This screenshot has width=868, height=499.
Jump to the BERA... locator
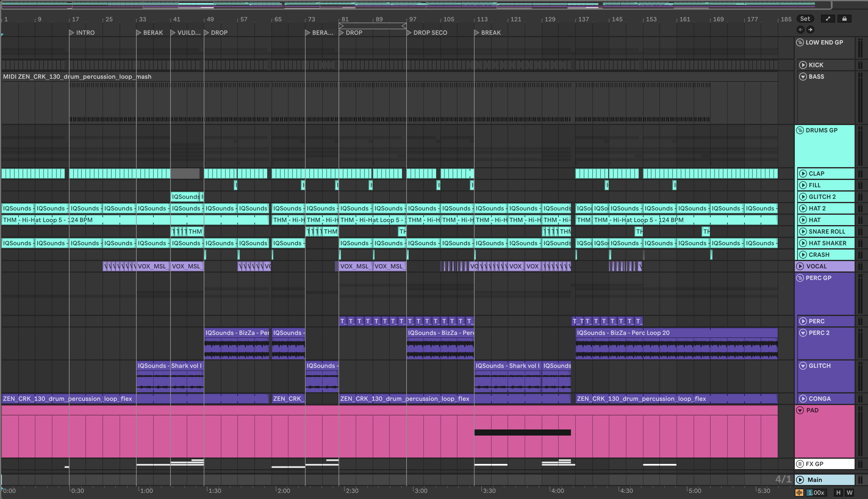pos(319,33)
